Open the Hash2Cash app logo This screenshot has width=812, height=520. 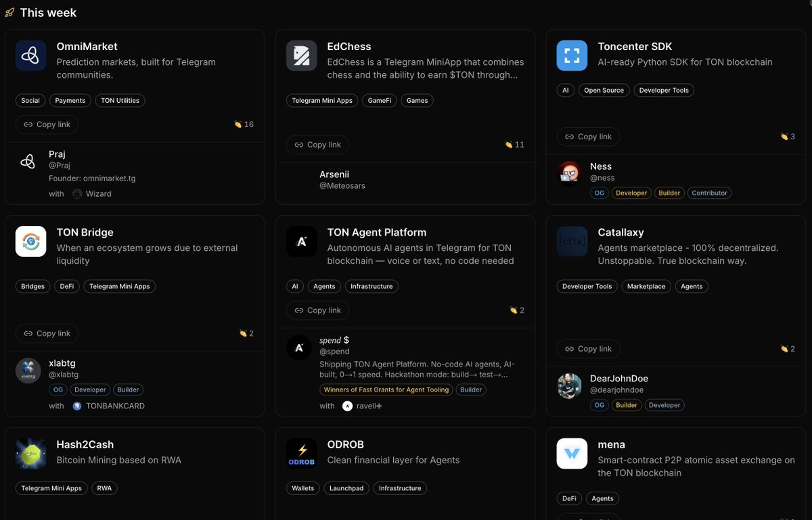click(x=31, y=454)
